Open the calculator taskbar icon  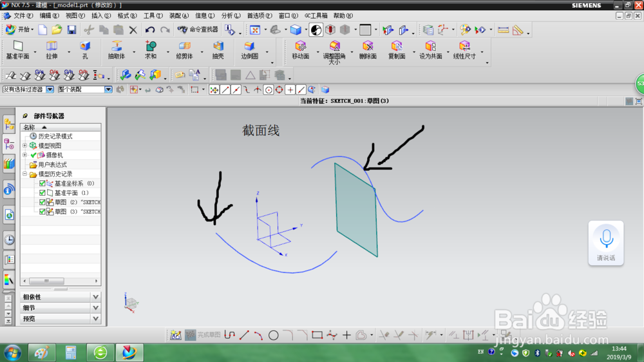pyautogui.click(x=71, y=352)
